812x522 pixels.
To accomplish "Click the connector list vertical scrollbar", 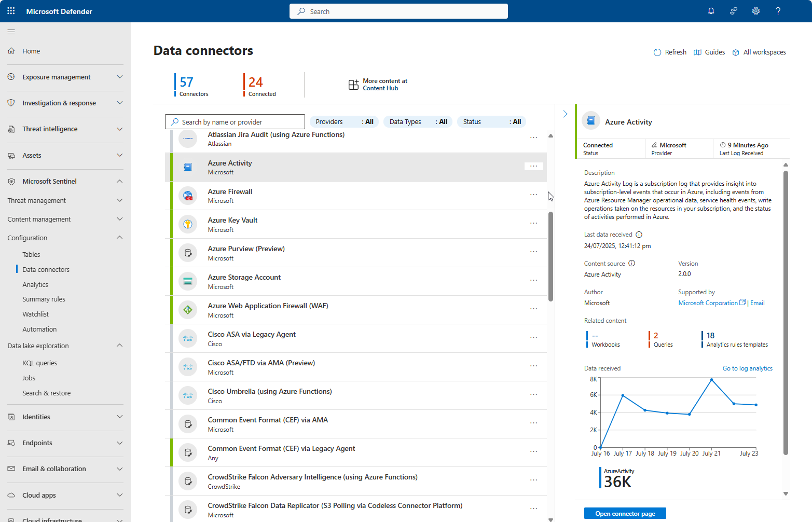I will coord(550,256).
